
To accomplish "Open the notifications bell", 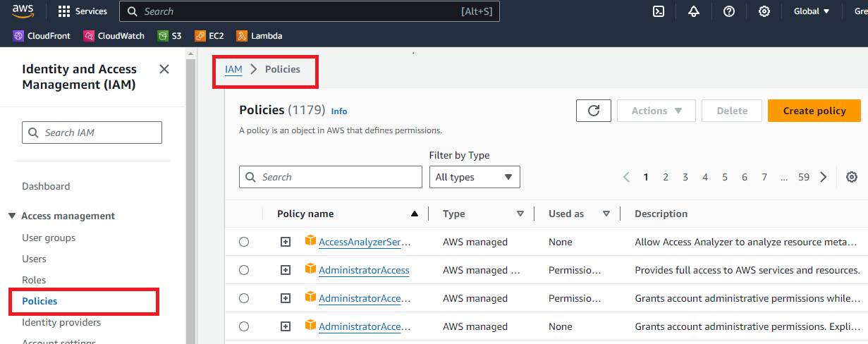I will pos(694,11).
